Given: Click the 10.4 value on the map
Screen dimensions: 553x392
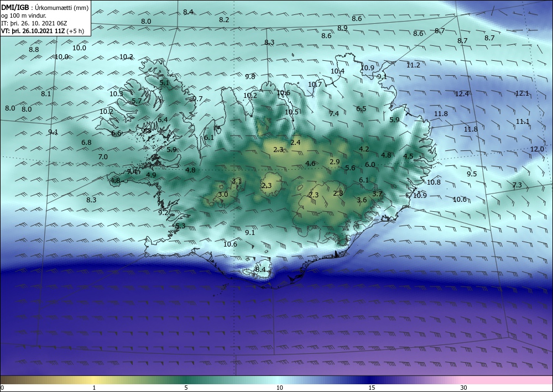Looking at the screenshot, I should (x=337, y=71).
